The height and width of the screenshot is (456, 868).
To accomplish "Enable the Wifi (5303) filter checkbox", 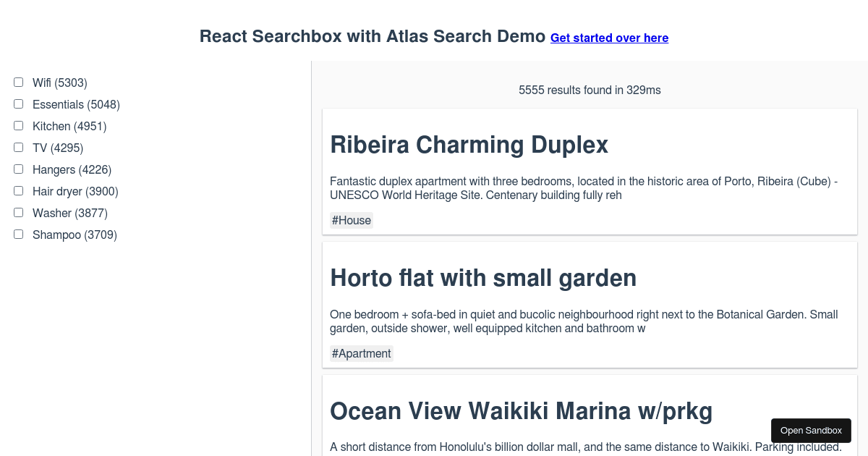I will [18, 82].
